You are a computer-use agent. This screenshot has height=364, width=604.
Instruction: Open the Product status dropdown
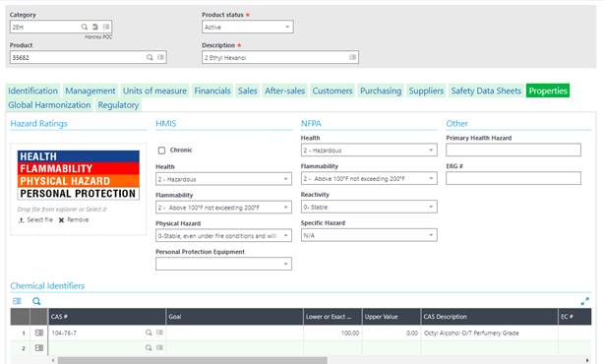(247, 27)
